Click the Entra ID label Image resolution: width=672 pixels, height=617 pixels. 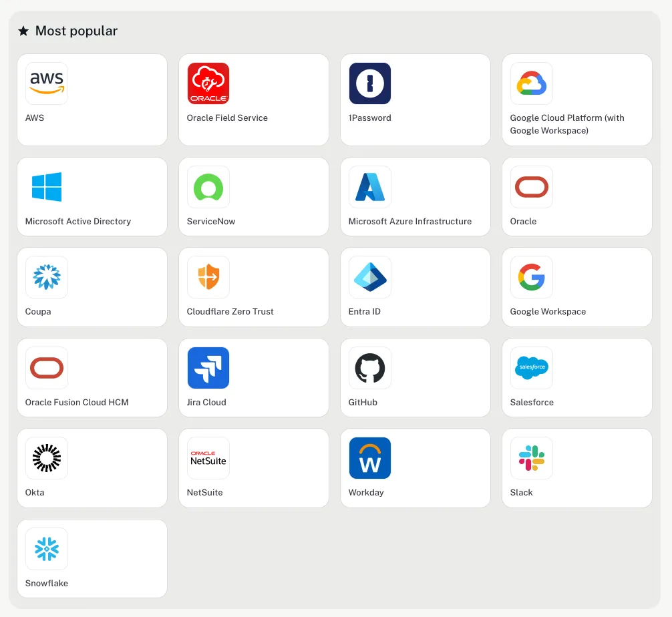364,311
